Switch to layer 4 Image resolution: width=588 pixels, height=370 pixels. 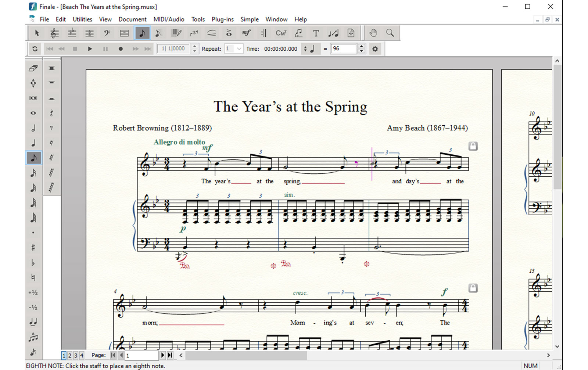pos(82,355)
